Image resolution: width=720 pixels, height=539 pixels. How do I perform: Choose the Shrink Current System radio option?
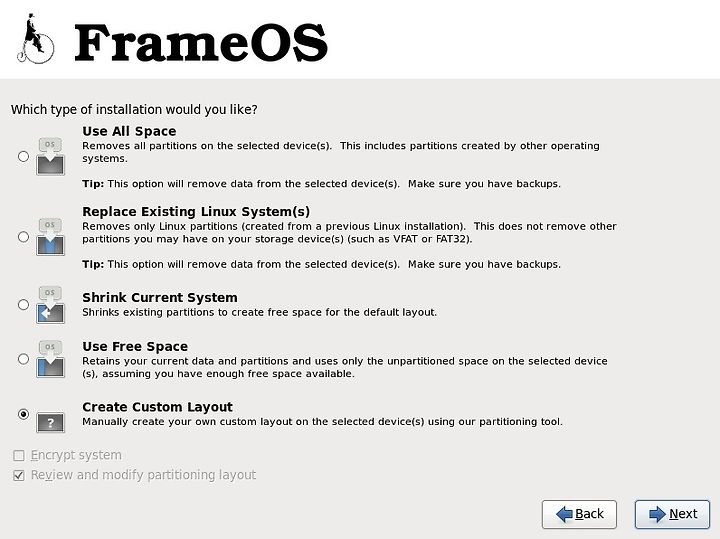(23, 305)
